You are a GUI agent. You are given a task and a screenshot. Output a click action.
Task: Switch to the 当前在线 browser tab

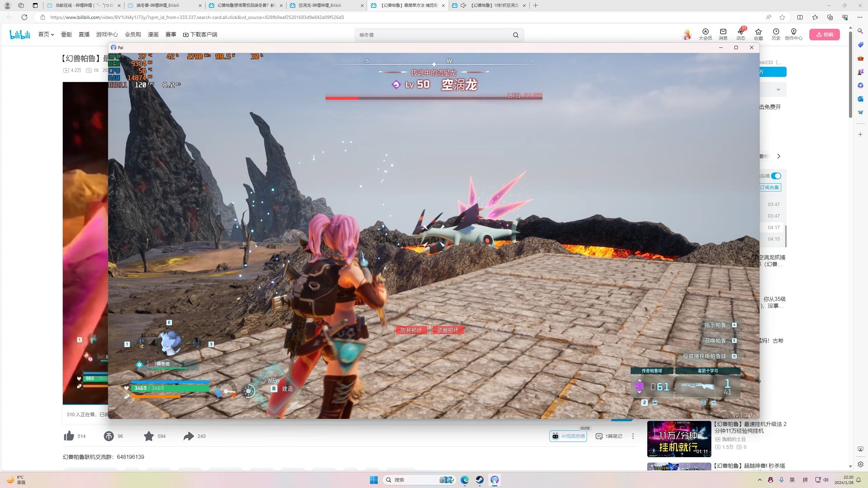point(84,5)
